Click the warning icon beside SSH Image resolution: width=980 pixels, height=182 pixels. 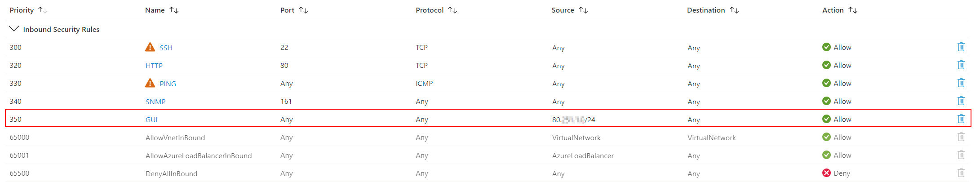pyautogui.click(x=150, y=47)
